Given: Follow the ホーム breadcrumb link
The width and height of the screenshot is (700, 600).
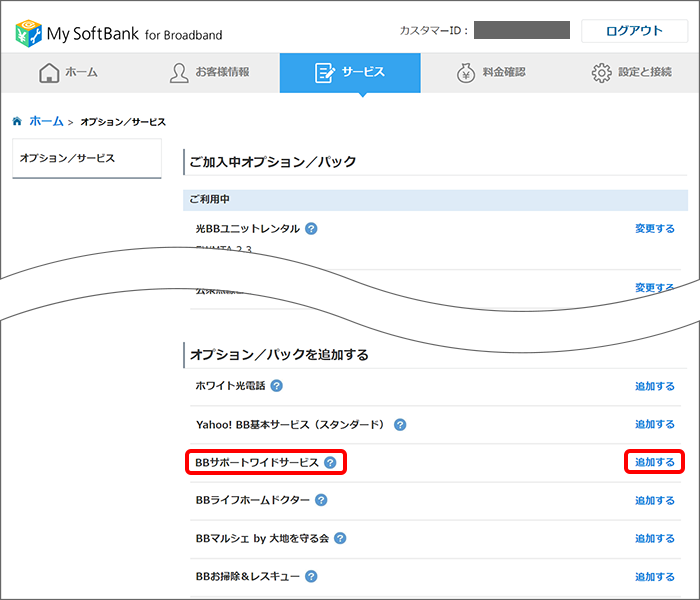Looking at the screenshot, I should (x=46, y=121).
